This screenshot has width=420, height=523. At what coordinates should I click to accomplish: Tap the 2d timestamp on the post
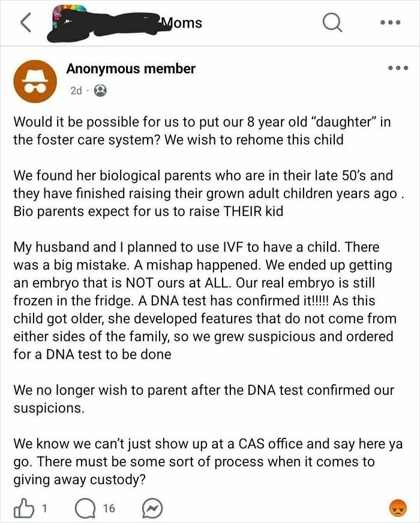click(74, 89)
